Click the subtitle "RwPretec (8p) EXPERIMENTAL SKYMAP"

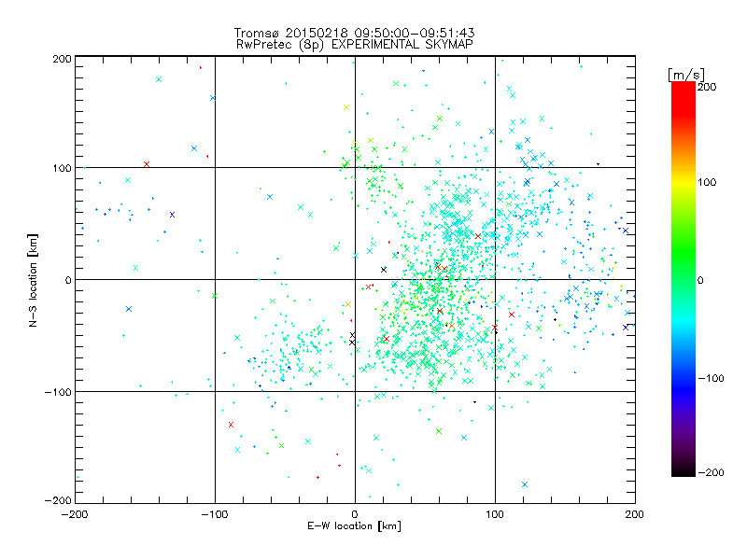[355, 45]
